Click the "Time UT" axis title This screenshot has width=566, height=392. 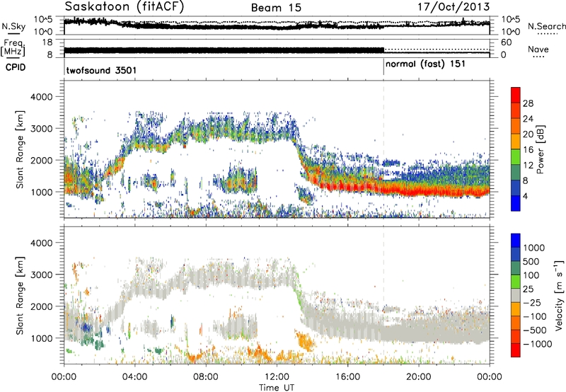click(277, 388)
